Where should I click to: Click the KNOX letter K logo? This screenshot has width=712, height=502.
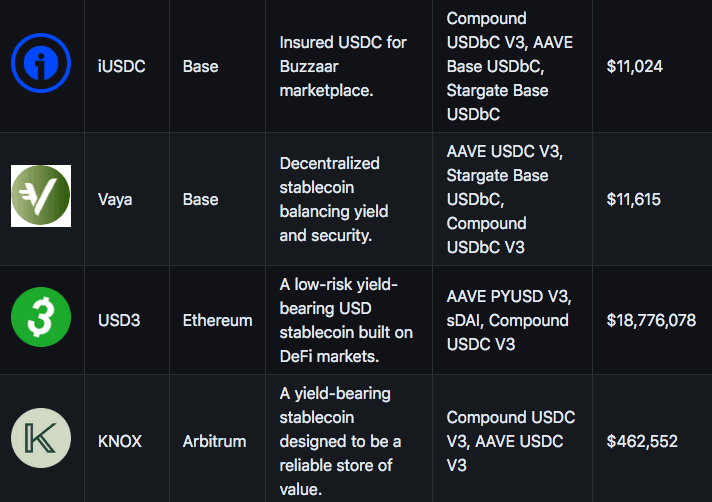[41, 441]
